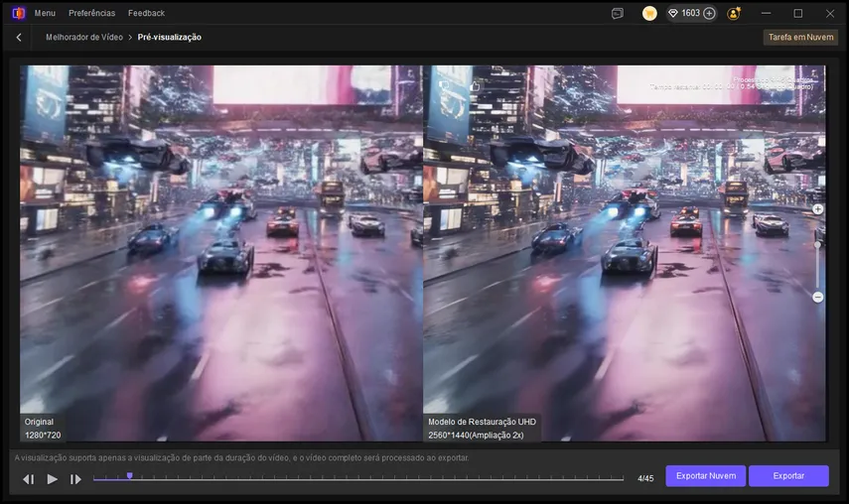Go to Melhorador de Vídeo breadcrumb

click(84, 37)
